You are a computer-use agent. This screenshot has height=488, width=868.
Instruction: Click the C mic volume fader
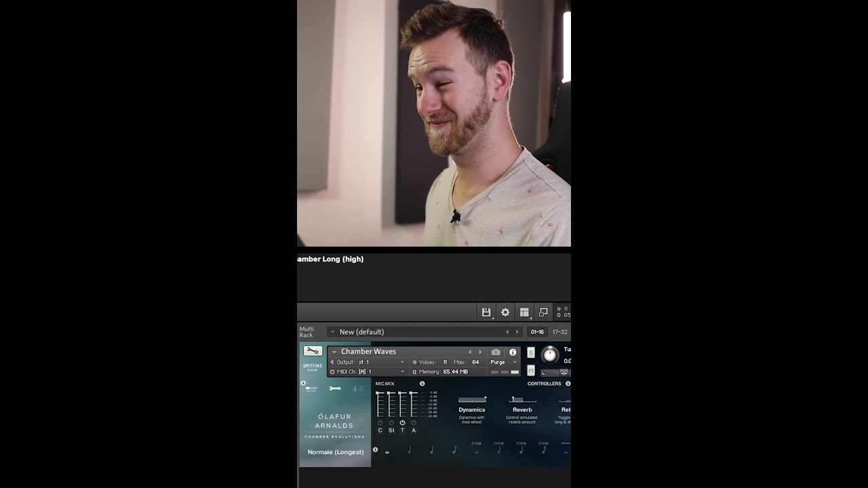(x=380, y=404)
